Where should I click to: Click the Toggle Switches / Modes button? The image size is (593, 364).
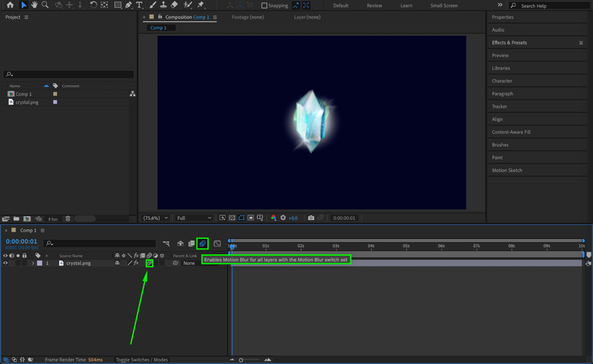pos(142,360)
